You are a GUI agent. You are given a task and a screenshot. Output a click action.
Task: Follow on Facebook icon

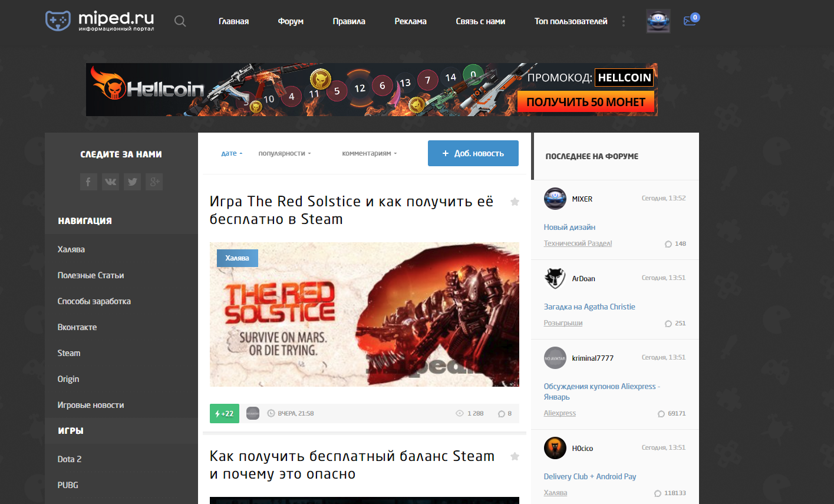[x=88, y=182]
